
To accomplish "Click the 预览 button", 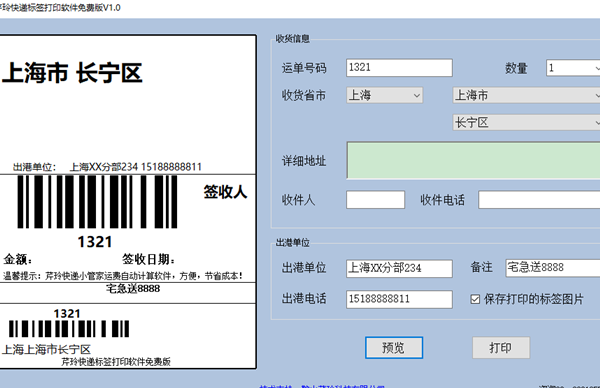I will pos(394,347).
